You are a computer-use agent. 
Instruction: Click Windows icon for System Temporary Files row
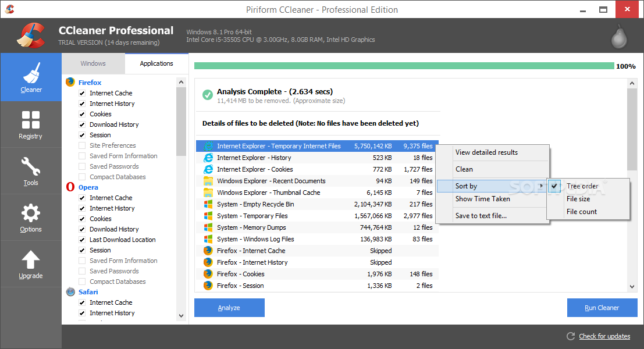click(209, 216)
